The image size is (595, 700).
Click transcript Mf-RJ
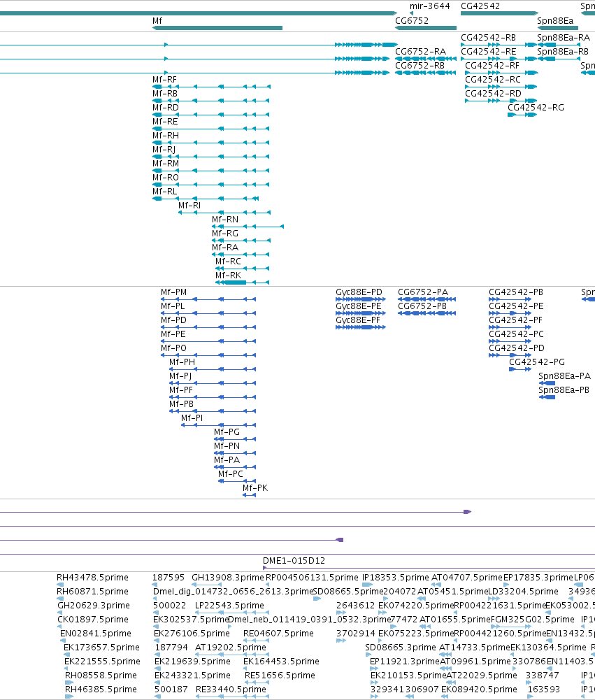pos(164,150)
